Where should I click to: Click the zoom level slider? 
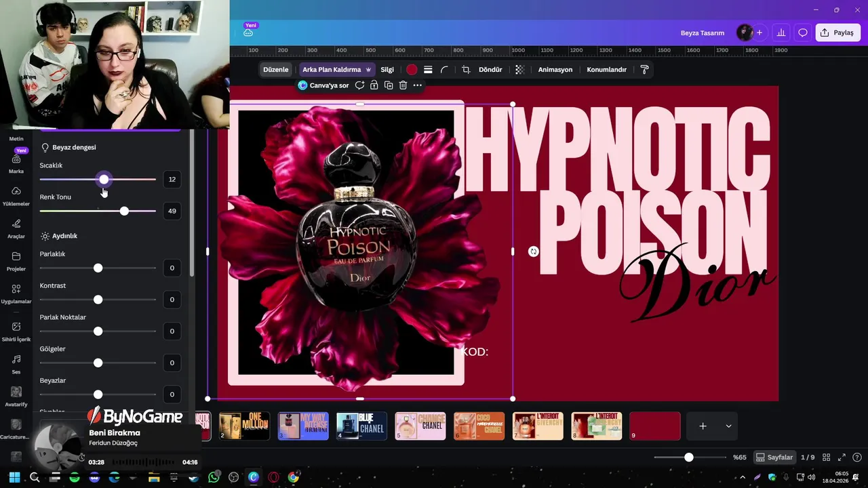[688, 457]
